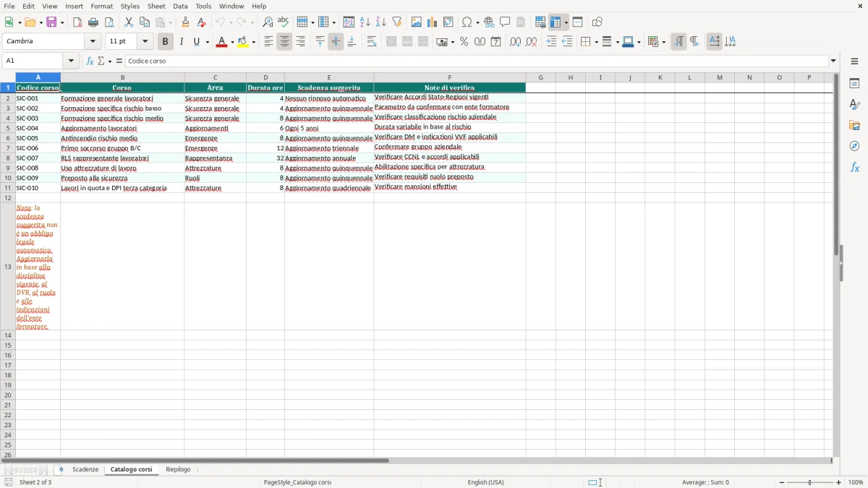Toggle Center Horizontally alignment
Viewport: 868px width, 488px height.
[x=284, y=42]
